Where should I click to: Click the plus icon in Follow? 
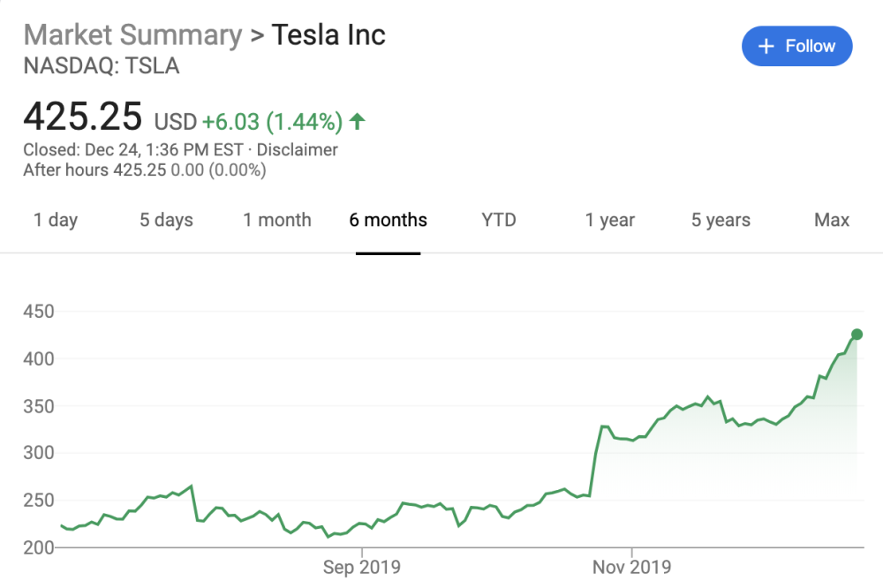(x=766, y=46)
